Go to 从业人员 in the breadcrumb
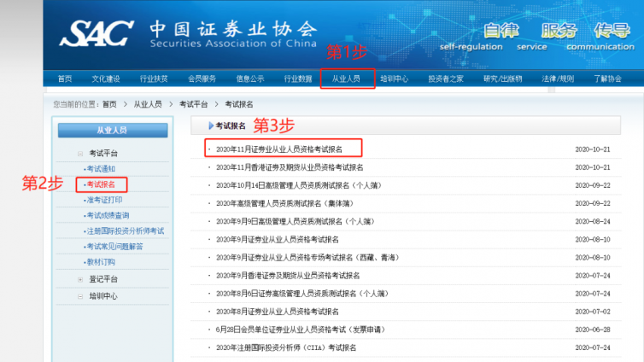The image size is (644, 362). click(x=148, y=104)
